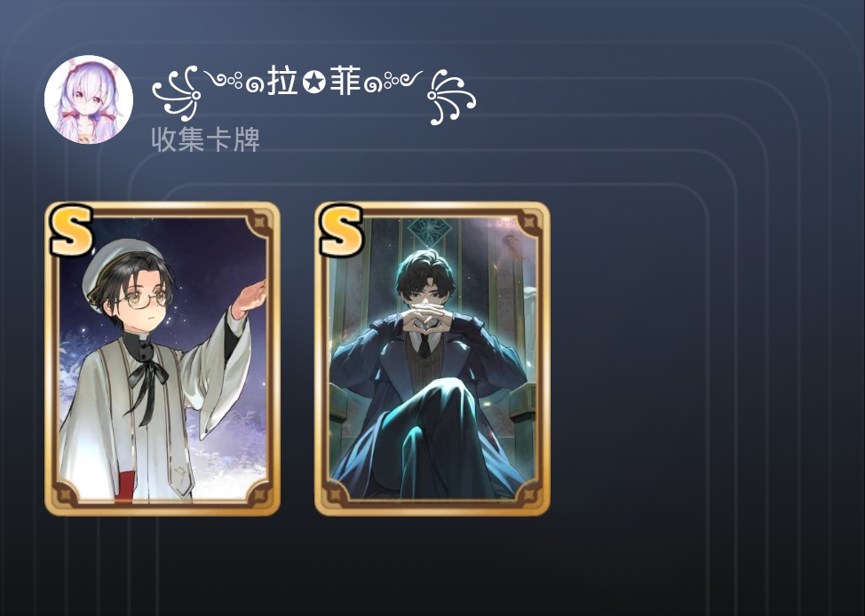Click the man's clasped hands on the second card
Screen dimensions: 865x616
(426, 317)
